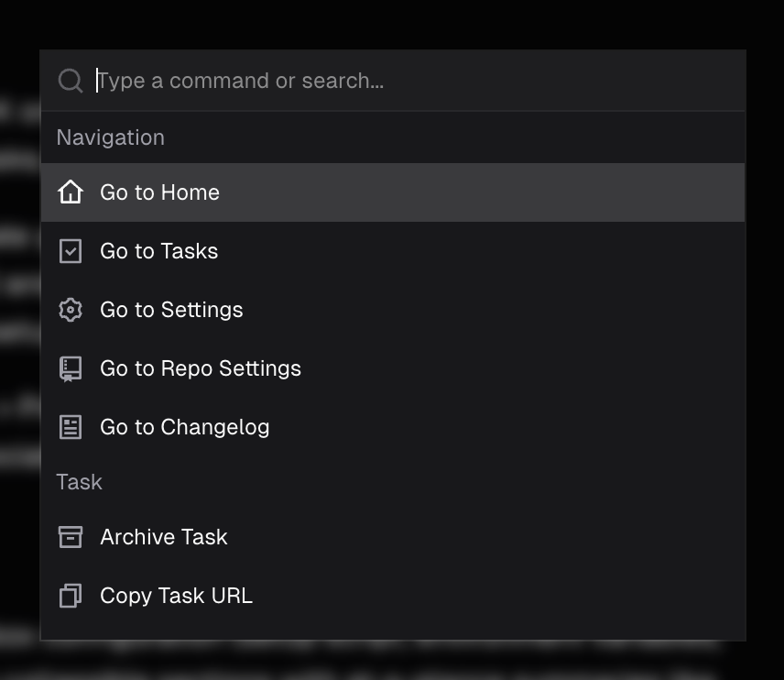The image size is (784, 680).
Task: Click the repository book icon
Action: coord(71,368)
